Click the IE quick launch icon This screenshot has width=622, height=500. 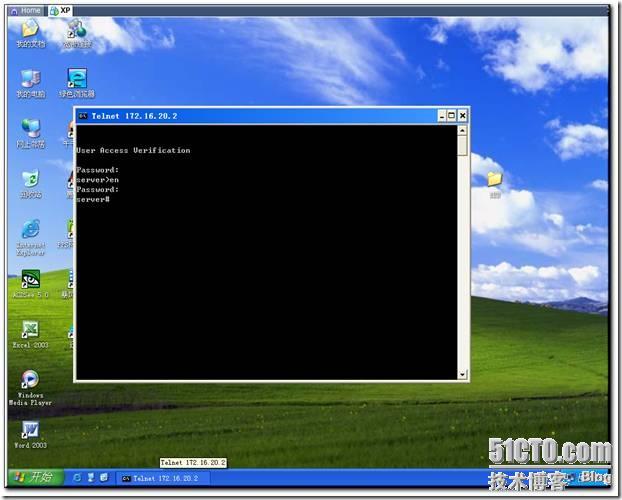77,477
